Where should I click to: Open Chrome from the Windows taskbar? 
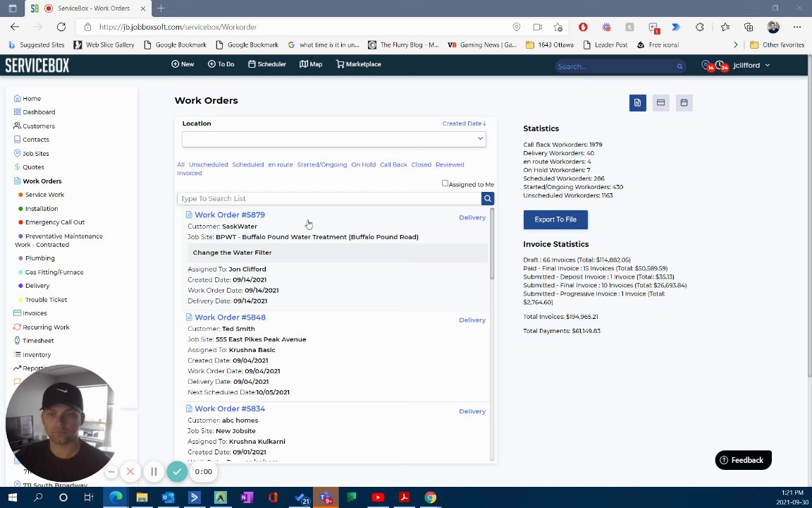pyautogui.click(x=431, y=497)
